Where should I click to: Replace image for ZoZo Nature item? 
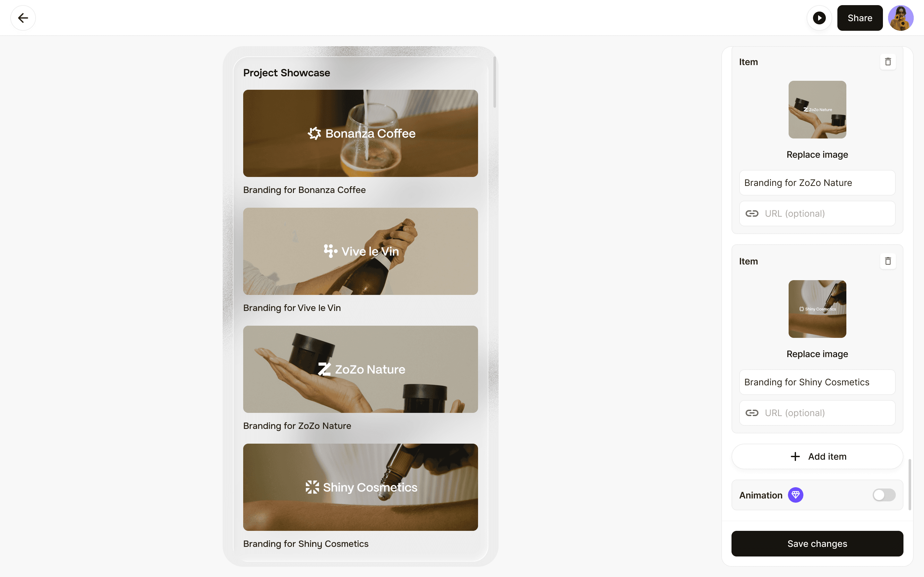click(x=817, y=155)
